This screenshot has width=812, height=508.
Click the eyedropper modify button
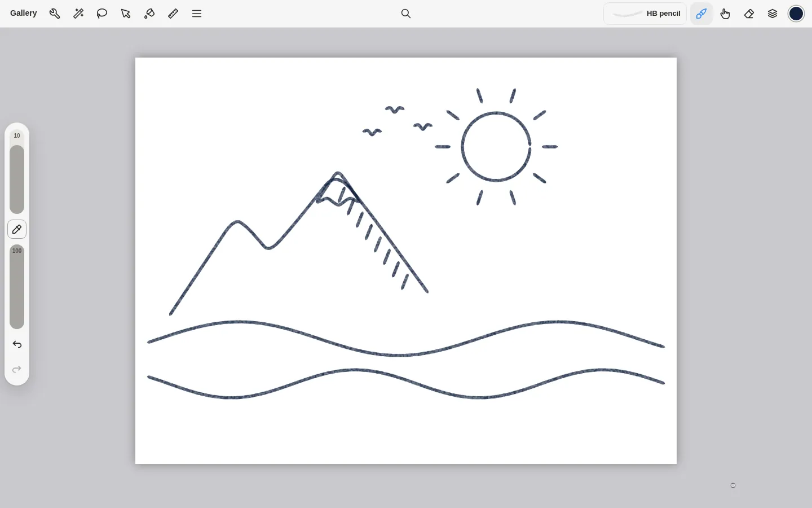coord(17,230)
